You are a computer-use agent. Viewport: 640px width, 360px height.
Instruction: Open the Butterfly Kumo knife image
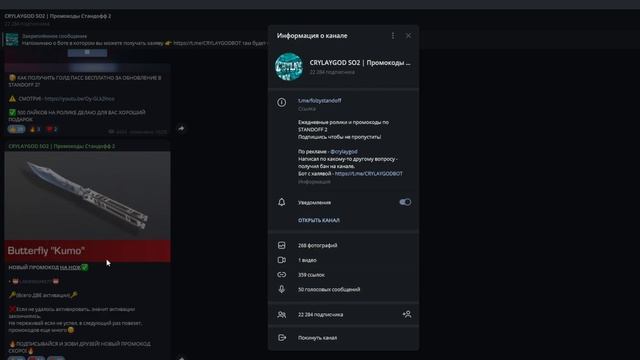coord(87,207)
